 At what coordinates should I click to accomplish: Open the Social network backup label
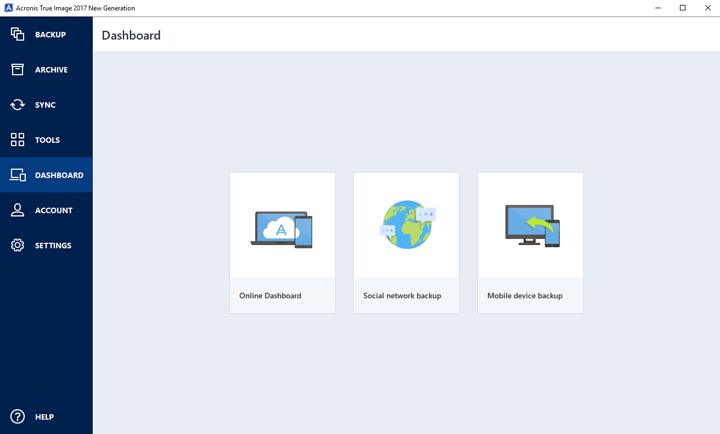402,296
